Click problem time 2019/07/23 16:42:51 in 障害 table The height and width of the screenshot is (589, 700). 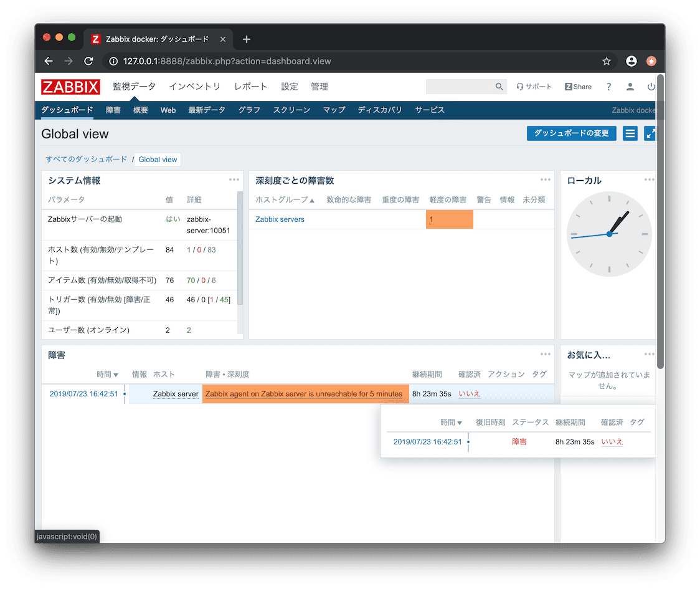[84, 394]
